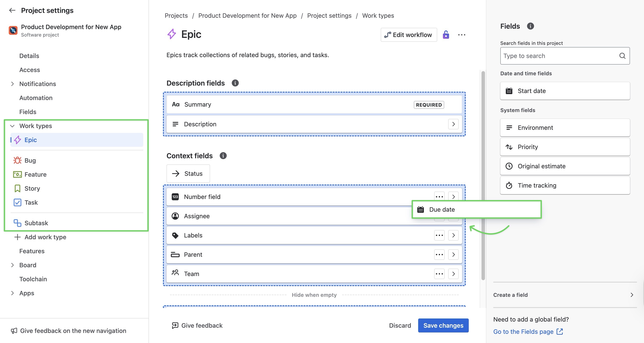Click the info icon beside Context fields
This screenshot has height=343, width=644.
pyautogui.click(x=223, y=156)
